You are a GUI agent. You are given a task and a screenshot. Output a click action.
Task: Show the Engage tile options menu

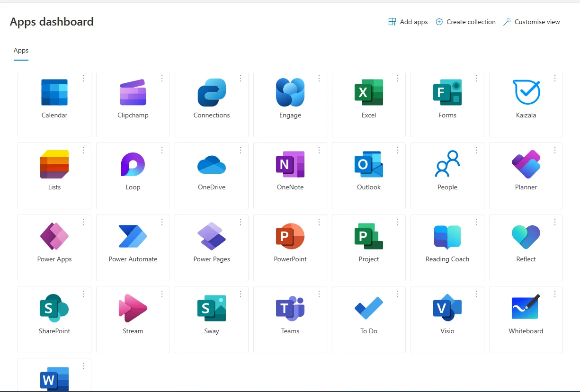(319, 78)
